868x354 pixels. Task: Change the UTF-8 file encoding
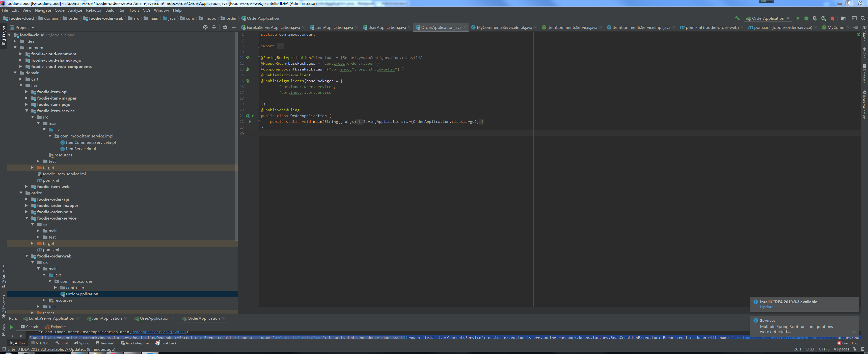pos(824,349)
